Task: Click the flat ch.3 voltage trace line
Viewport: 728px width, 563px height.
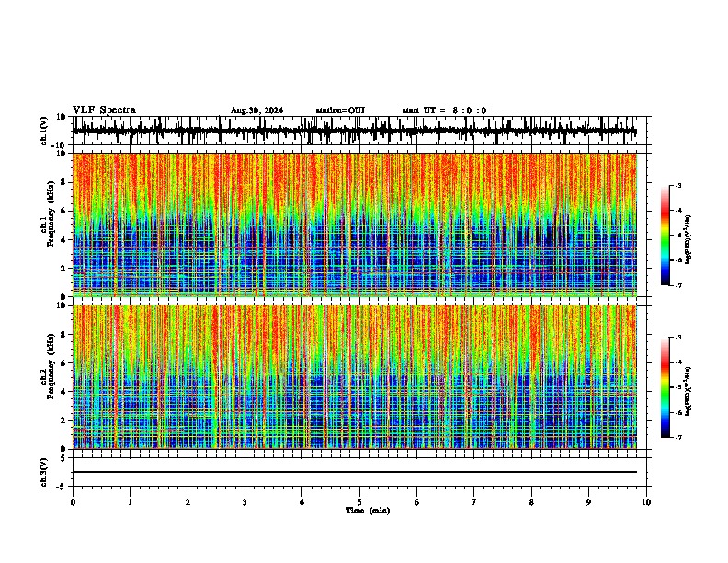Action: pos(354,472)
